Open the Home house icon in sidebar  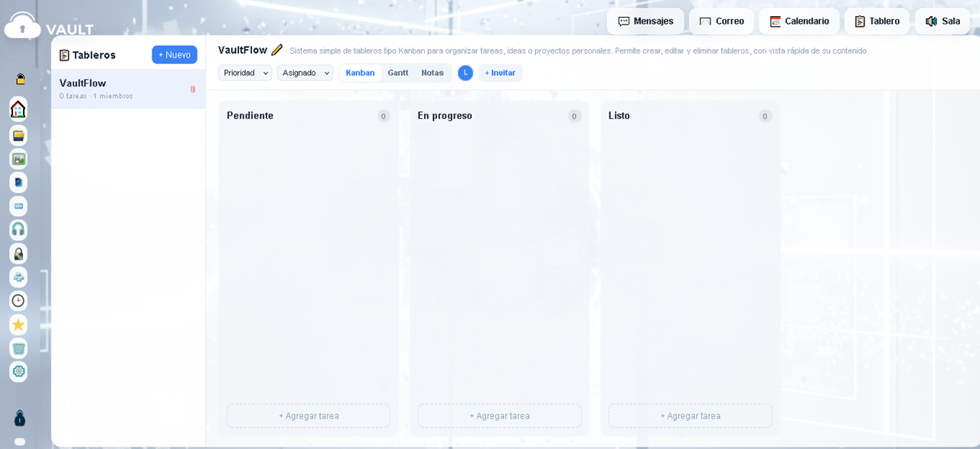[x=18, y=109]
